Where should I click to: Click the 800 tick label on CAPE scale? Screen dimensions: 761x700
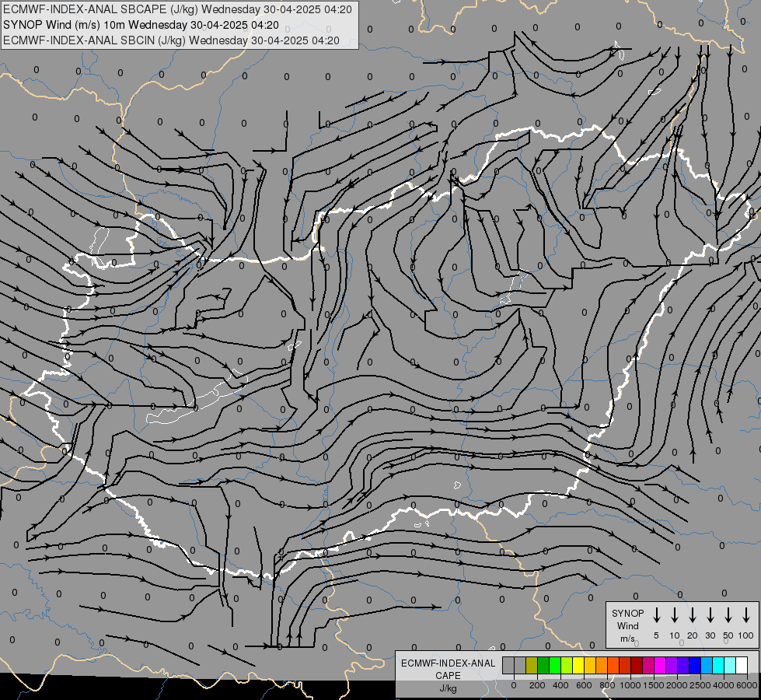pos(607,685)
